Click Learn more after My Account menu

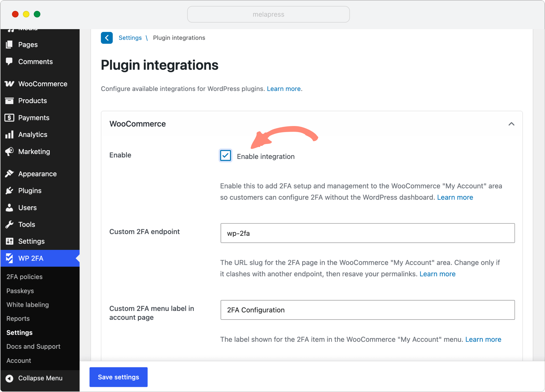[x=483, y=339]
